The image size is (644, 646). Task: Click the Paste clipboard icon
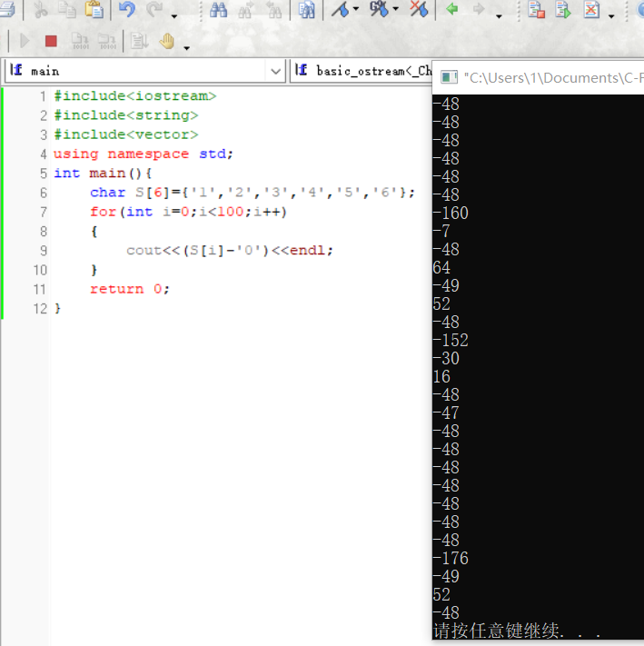pos(94,9)
